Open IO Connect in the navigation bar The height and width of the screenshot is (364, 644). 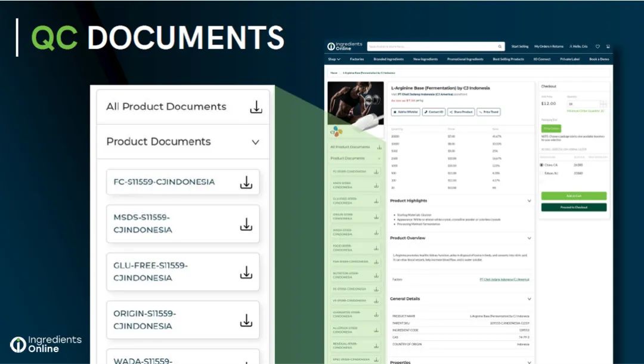541,59
